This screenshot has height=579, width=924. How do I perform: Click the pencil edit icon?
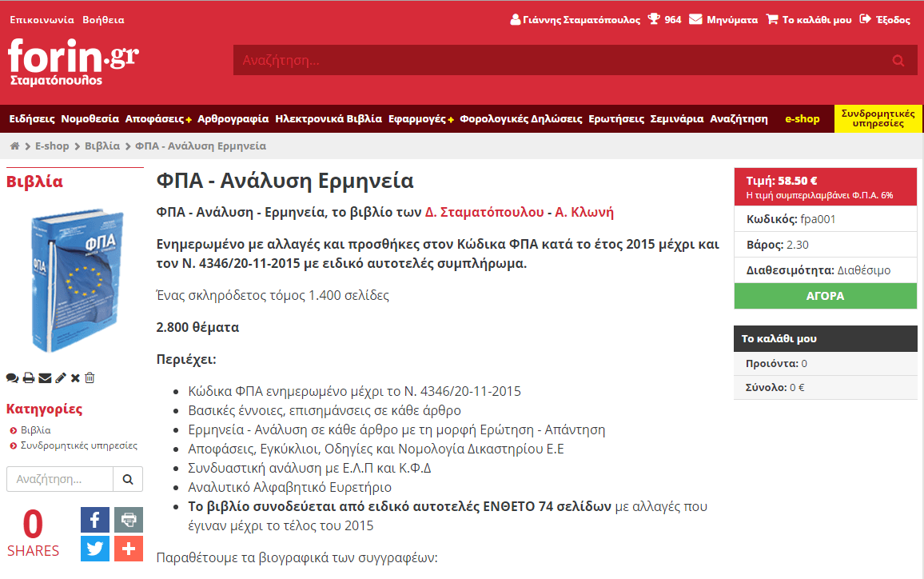tap(61, 378)
